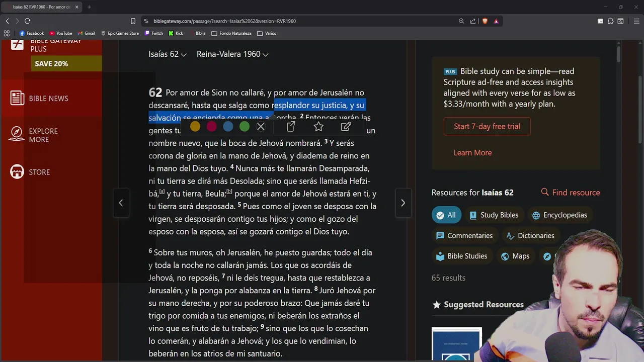Open the Reina-Valera 1960 version dropdown
This screenshot has height=362, width=644.
click(232, 54)
